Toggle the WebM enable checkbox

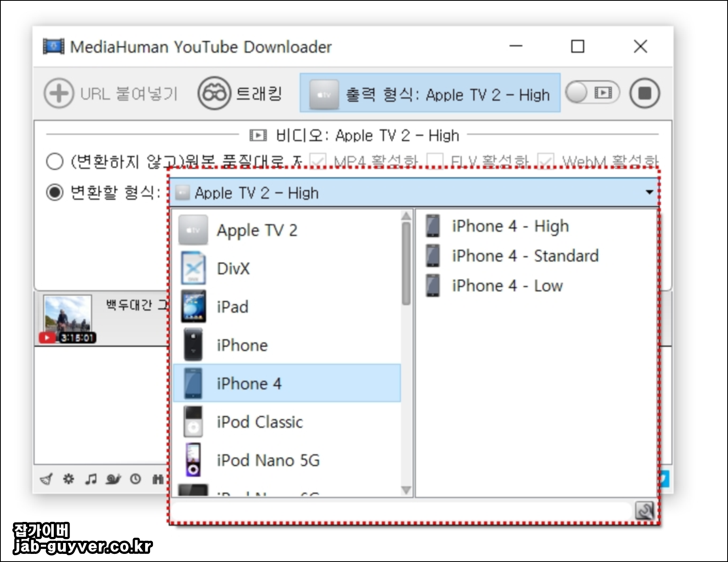pos(545,161)
